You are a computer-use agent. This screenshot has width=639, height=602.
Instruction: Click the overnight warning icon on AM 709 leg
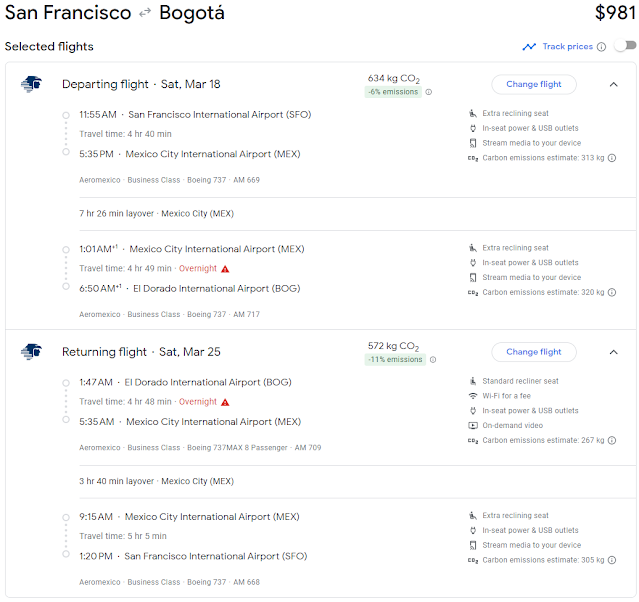[x=225, y=402]
